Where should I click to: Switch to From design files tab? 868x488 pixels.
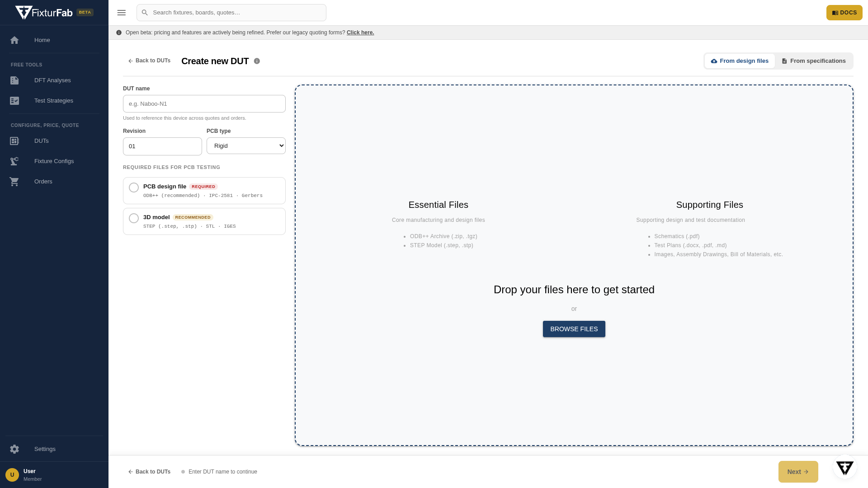(x=740, y=61)
